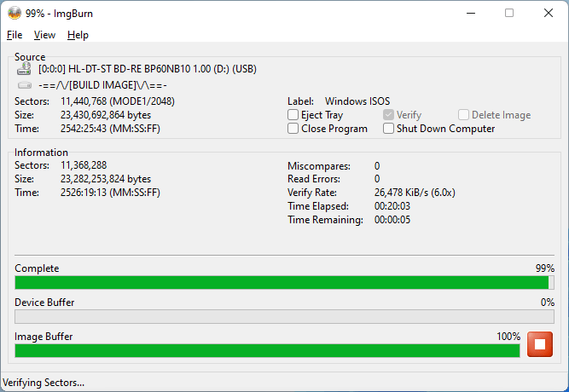The width and height of the screenshot is (569, 392).
Task: Tick the Close Program checkbox
Action: point(293,129)
